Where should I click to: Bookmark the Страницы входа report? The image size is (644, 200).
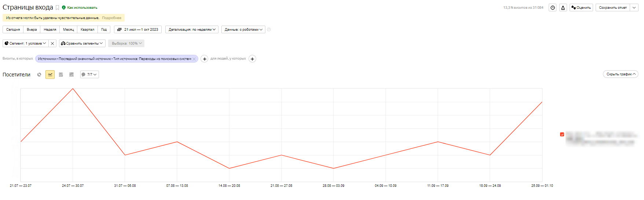click(57, 8)
